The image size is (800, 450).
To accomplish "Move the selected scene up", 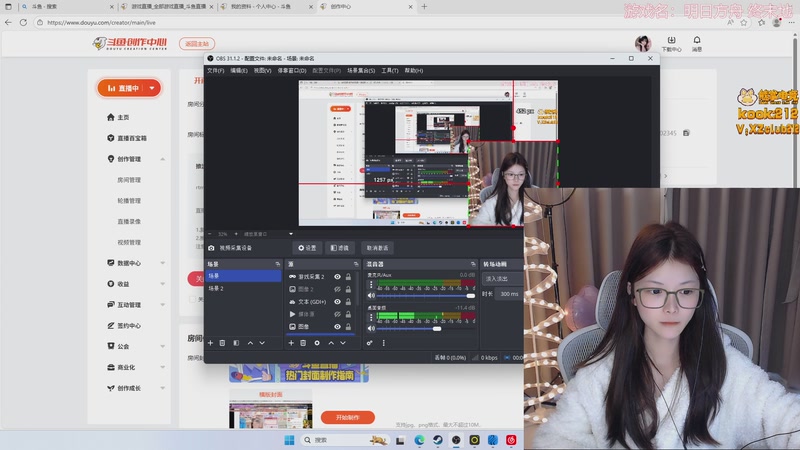I will [x=250, y=343].
